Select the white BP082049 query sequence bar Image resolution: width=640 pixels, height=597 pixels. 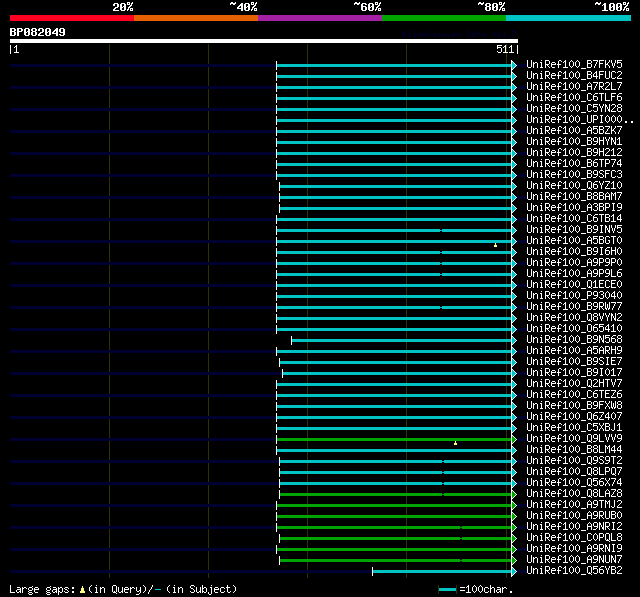pyautogui.click(x=264, y=41)
